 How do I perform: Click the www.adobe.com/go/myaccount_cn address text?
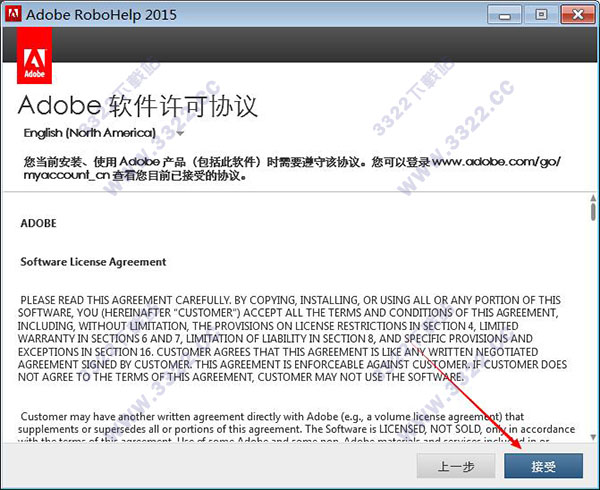coord(292,169)
